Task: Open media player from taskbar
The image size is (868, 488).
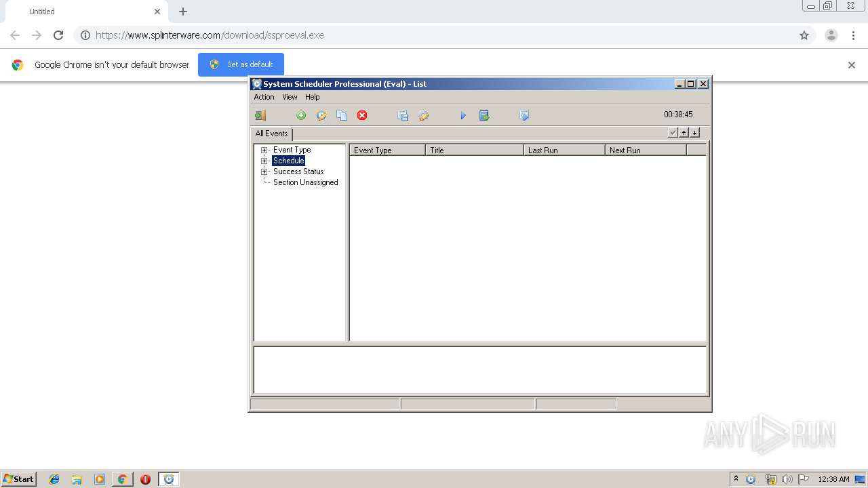Action: pos(100,479)
